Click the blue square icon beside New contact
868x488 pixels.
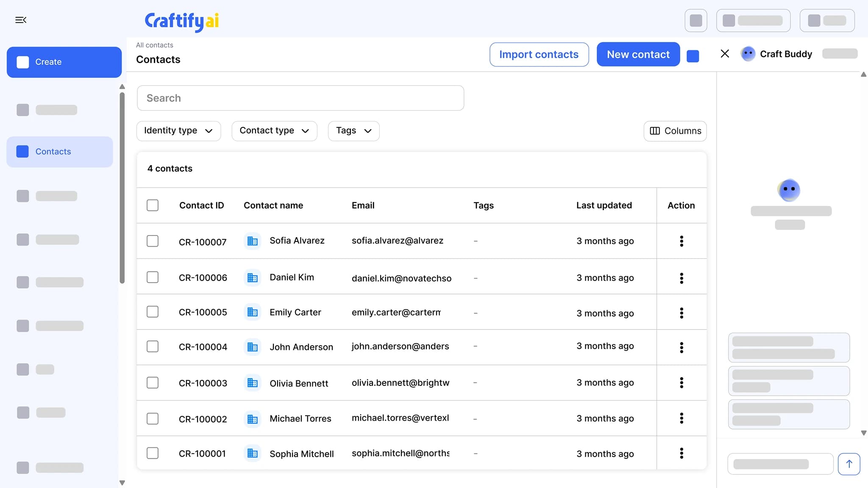(x=693, y=56)
